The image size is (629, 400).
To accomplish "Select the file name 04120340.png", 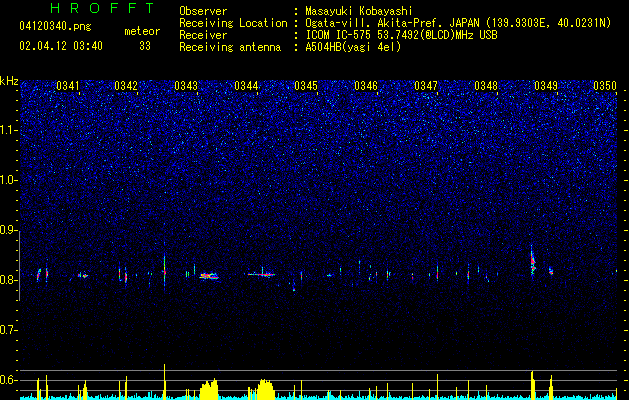I will [x=55, y=26].
